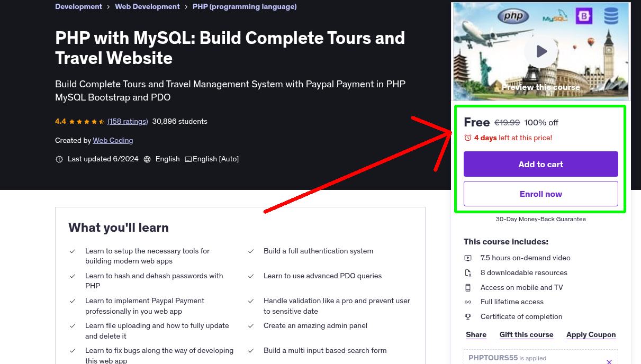The height and width of the screenshot is (364, 641).
Task: Click Gift this course
Action: pyautogui.click(x=526, y=334)
